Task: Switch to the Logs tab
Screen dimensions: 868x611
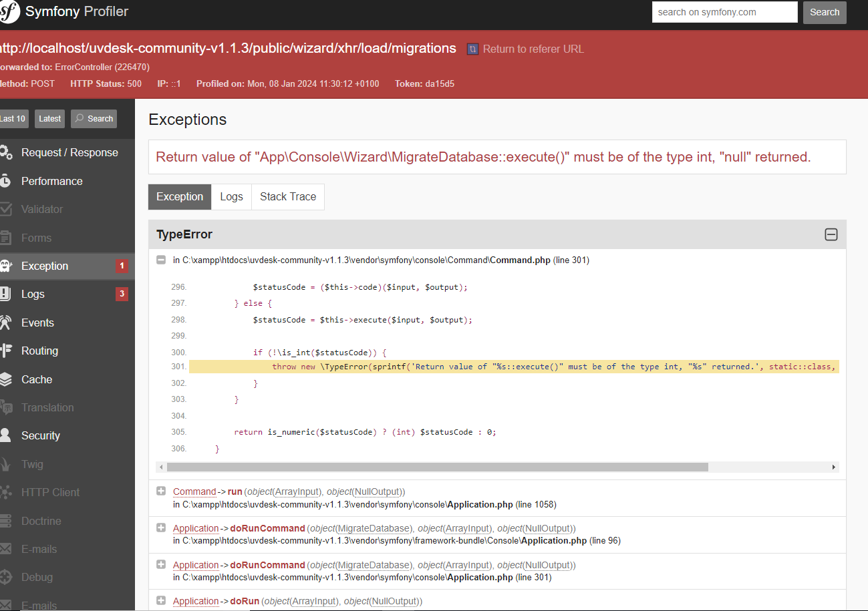Action: (x=231, y=197)
